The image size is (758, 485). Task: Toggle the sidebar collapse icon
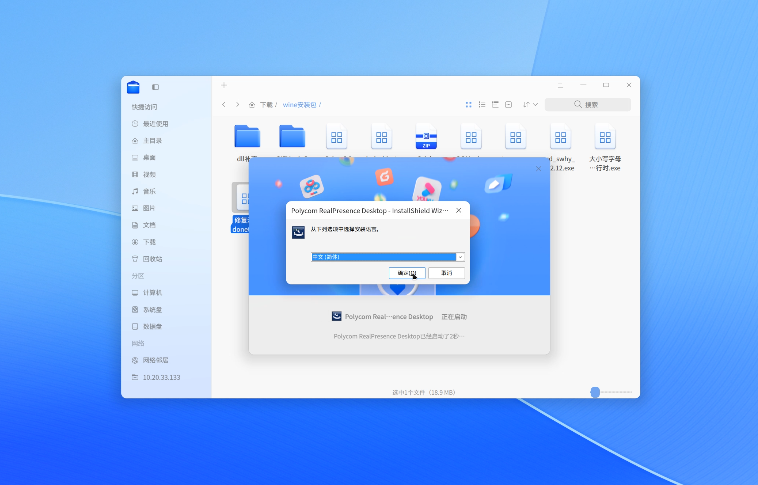click(155, 87)
